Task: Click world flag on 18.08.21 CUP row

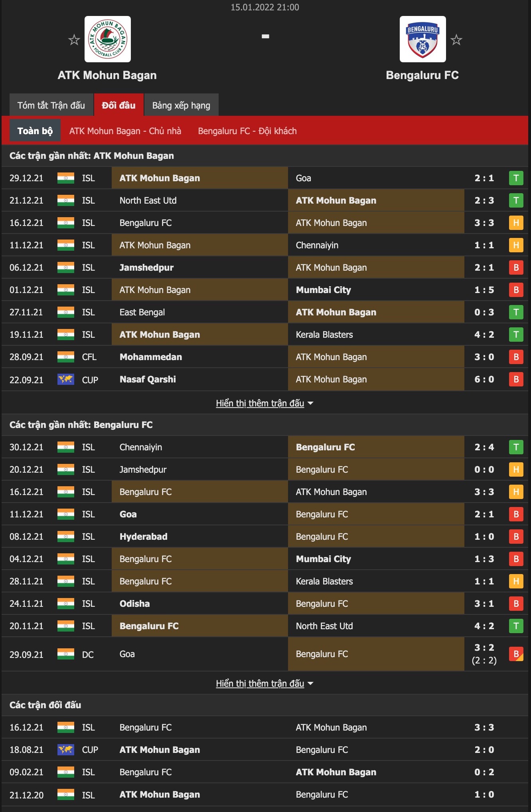Action: click(66, 750)
